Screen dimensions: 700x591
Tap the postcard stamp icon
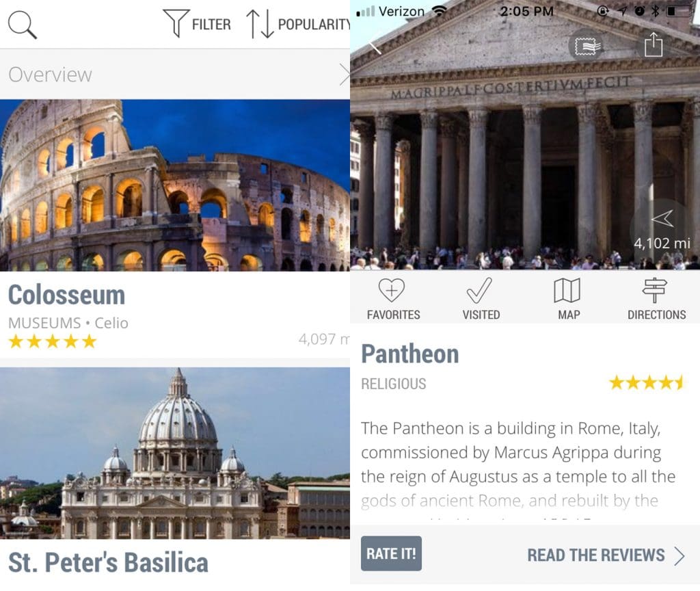586,46
